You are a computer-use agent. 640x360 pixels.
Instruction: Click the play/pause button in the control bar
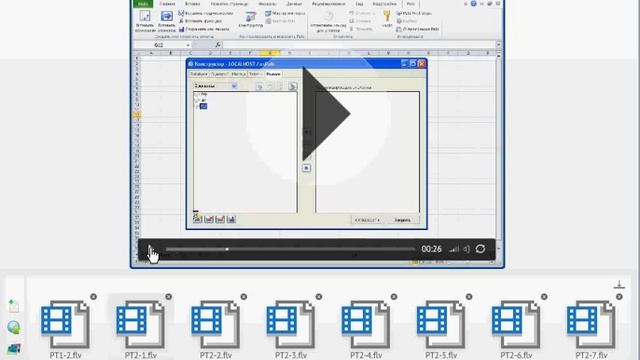tap(150, 249)
